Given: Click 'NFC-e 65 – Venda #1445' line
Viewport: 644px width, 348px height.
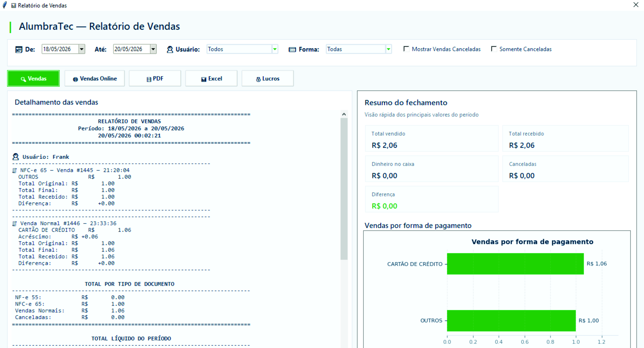Looking at the screenshot, I should click(x=75, y=170).
